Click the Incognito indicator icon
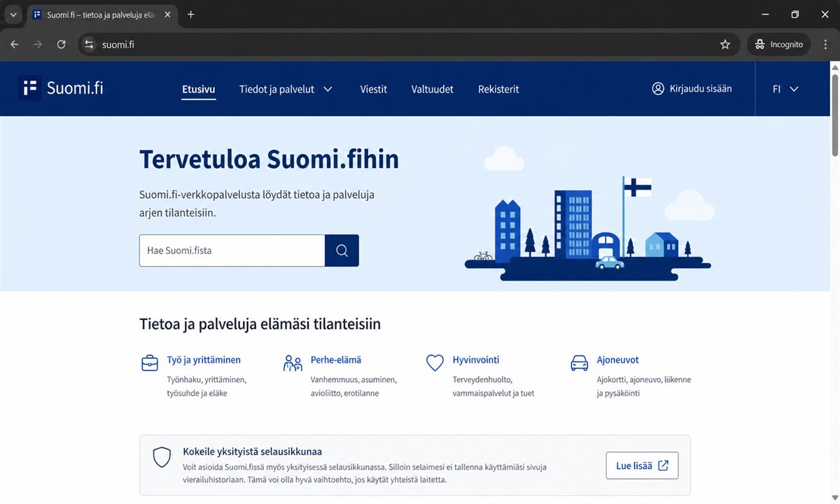840x504 pixels. tap(759, 44)
